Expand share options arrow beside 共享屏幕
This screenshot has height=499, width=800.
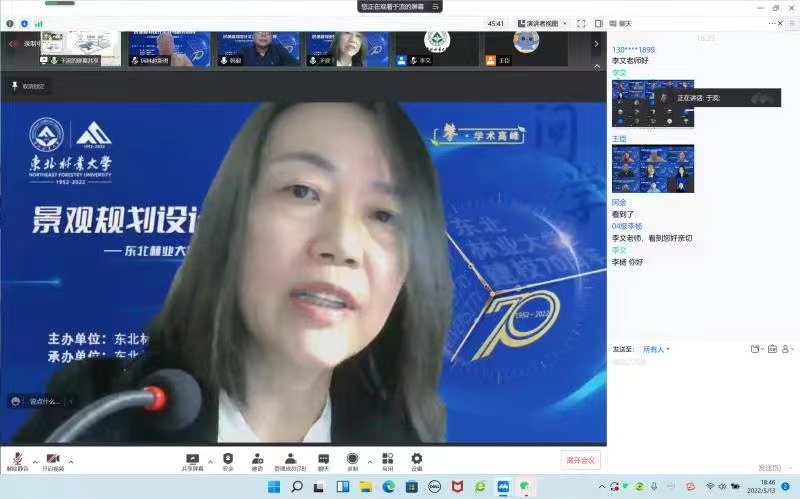(210, 462)
